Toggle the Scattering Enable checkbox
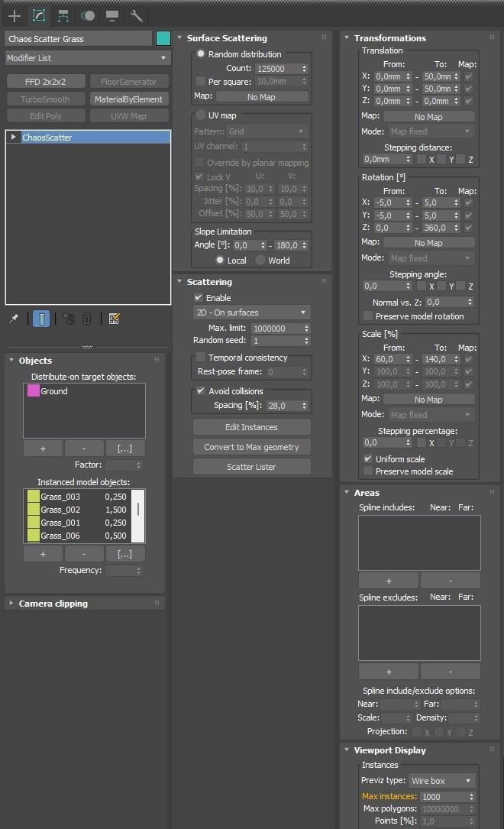 click(198, 298)
